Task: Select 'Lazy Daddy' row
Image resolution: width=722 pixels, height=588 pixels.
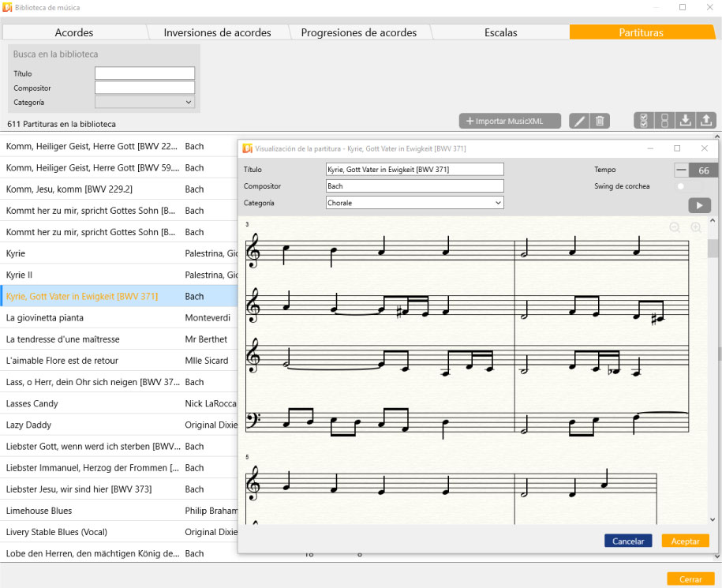Action: (119, 425)
